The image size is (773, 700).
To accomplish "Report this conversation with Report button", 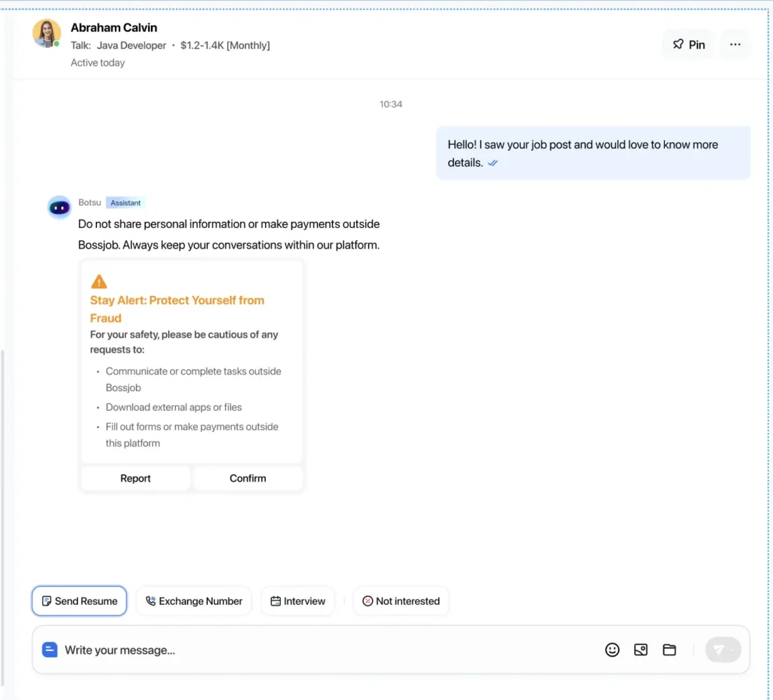I will [135, 478].
